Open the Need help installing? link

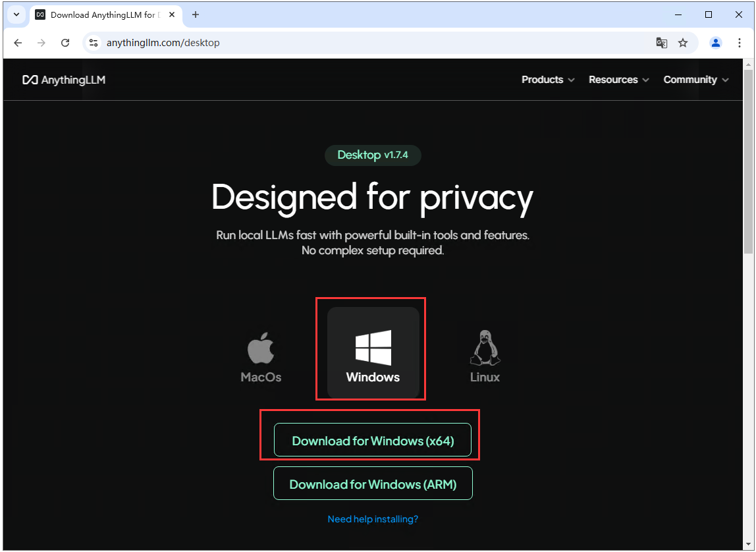(x=373, y=519)
